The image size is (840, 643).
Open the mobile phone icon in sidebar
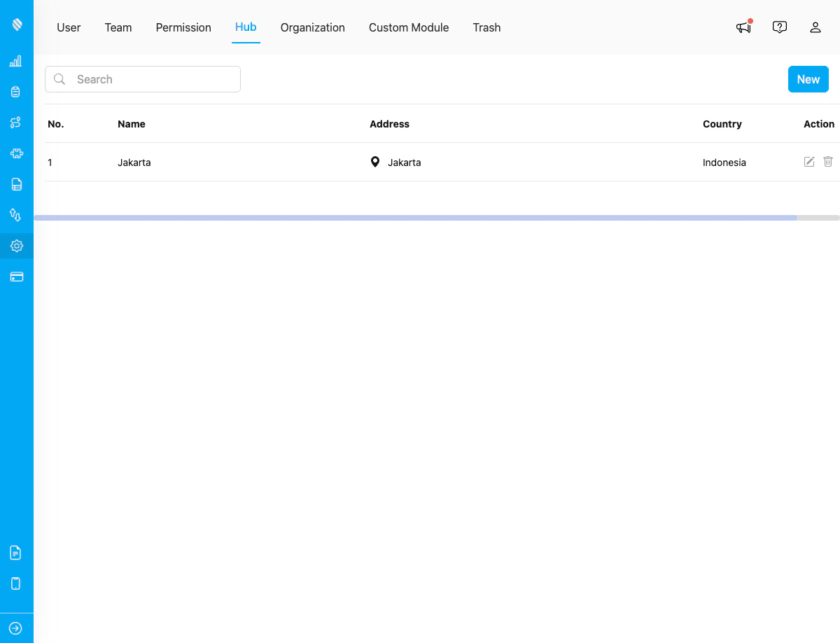click(x=16, y=583)
